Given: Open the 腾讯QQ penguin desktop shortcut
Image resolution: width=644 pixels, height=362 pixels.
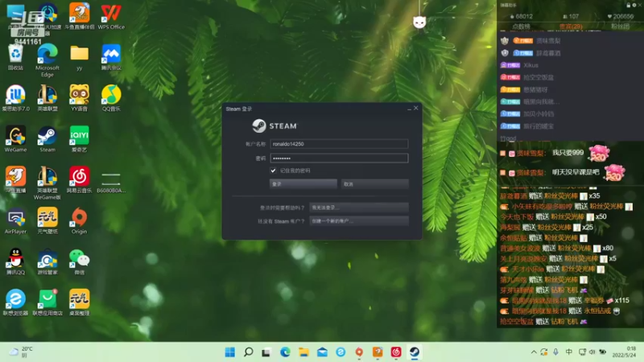Looking at the screenshot, I should 15,261.
